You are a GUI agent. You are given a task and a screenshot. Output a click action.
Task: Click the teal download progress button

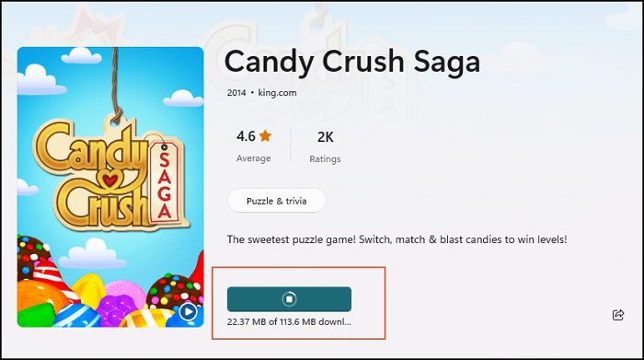coord(289,299)
